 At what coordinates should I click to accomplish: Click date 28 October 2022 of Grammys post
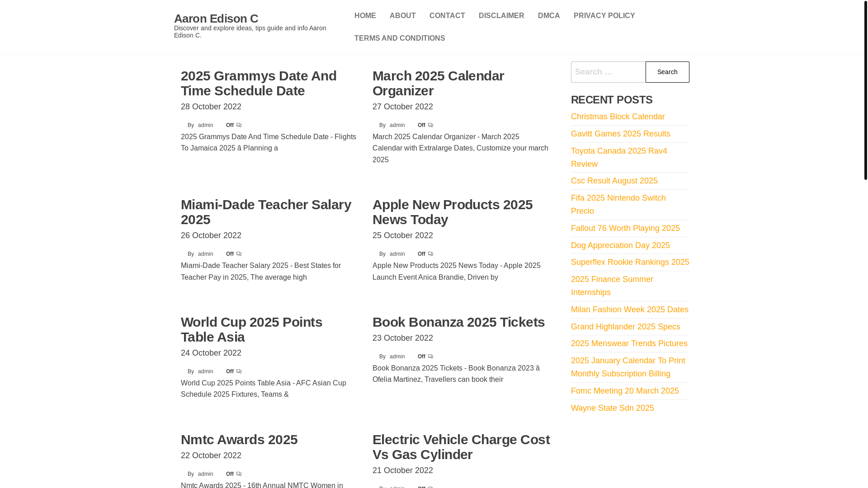click(211, 107)
